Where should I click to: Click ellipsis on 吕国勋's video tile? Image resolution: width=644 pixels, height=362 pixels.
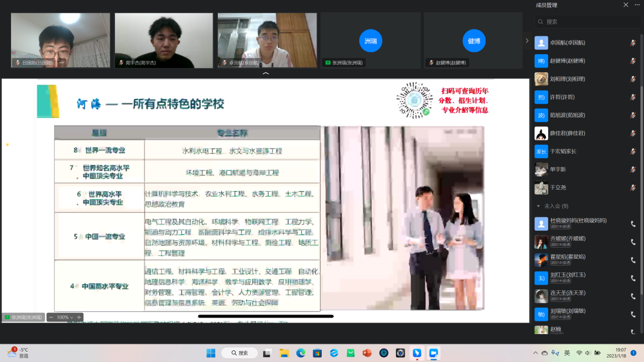(61, 63)
